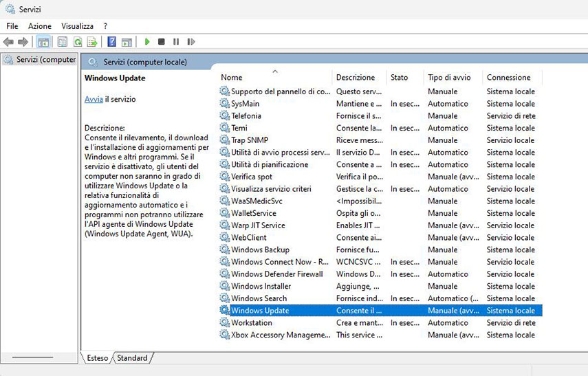This screenshot has width=588, height=376.
Task: Click the Restart service toolbar icon
Action: pyautogui.click(x=191, y=42)
